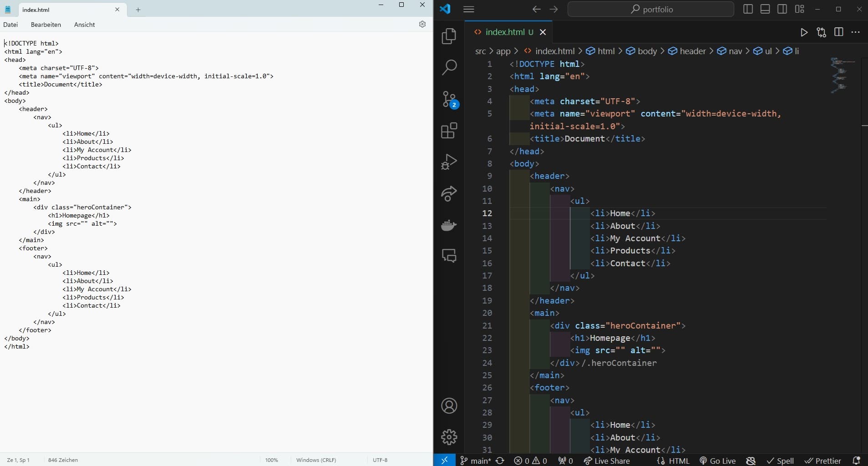Click the Live Share status bar button
This screenshot has height=466, width=868.
coord(607,461)
